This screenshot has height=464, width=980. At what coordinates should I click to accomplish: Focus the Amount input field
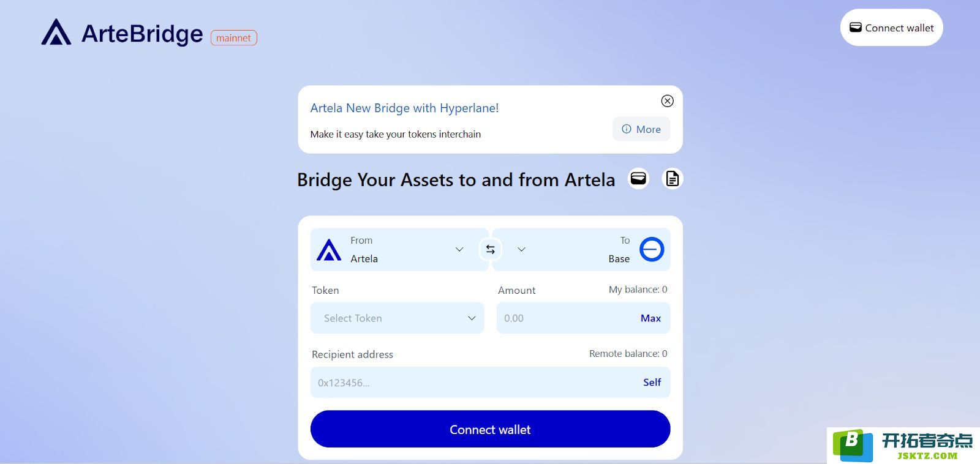point(567,318)
